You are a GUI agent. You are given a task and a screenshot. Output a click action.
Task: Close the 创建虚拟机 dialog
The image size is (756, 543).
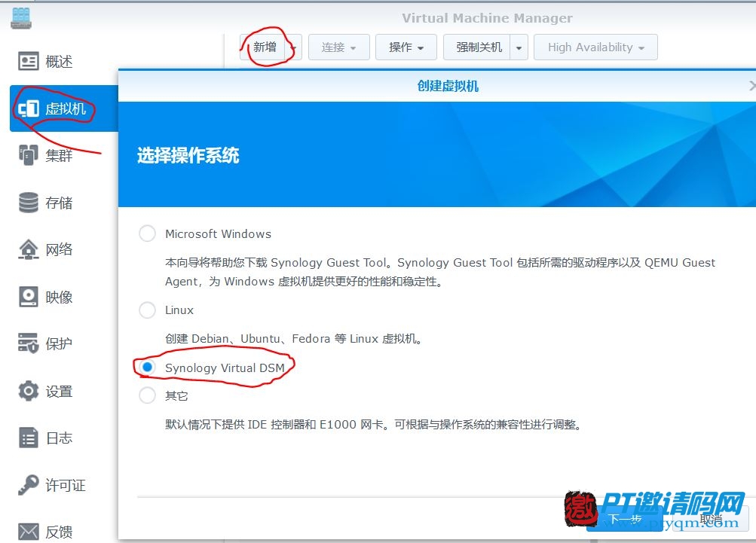click(751, 86)
